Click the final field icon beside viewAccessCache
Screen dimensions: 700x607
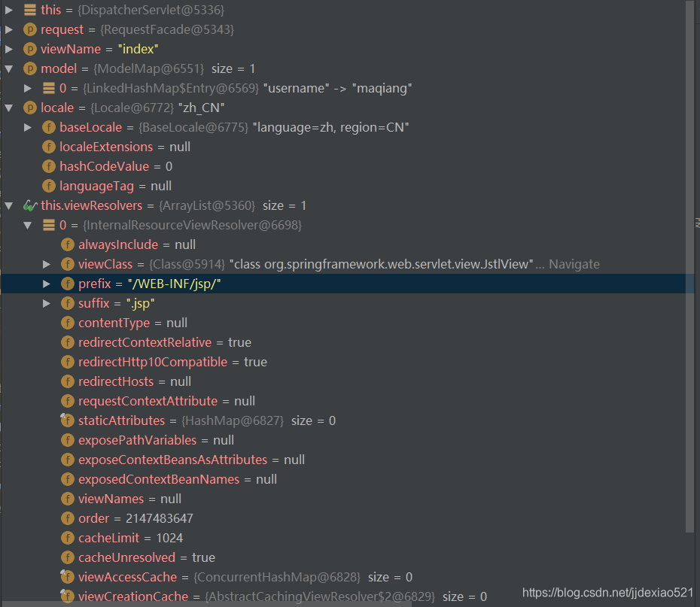pyautogui.click(x=68, y=577)
